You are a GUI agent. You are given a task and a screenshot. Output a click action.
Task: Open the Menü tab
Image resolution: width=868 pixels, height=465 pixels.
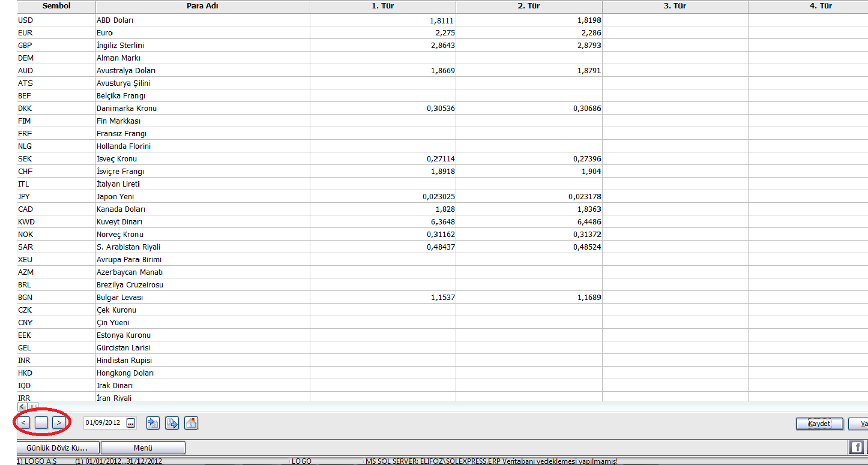tap(143, 448)
